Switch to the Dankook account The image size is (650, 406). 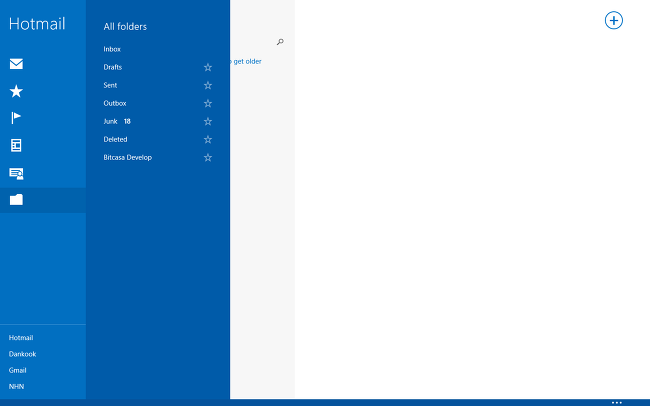(22, 354)
